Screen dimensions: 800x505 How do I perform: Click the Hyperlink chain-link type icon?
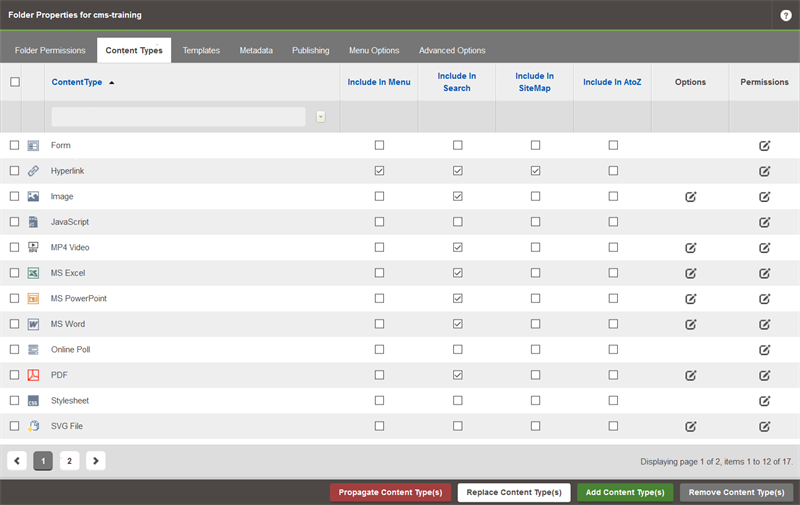pos(33,171)
